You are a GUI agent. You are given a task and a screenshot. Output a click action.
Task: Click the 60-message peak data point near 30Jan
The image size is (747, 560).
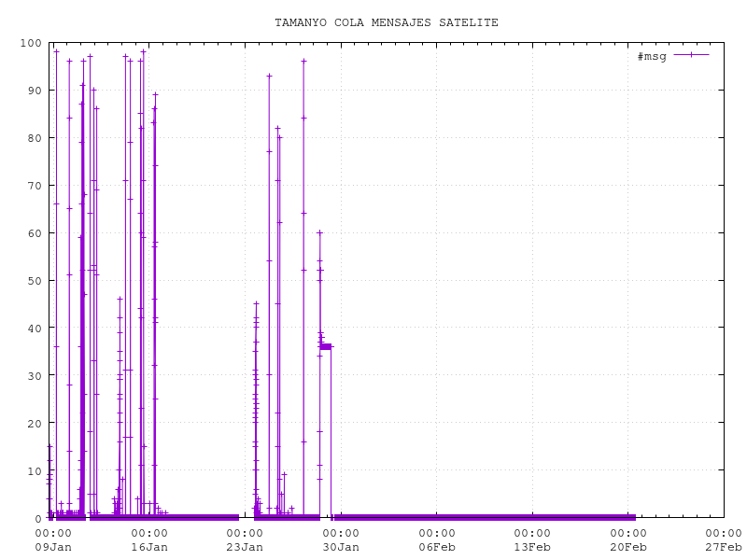click(x=319, y=232)
